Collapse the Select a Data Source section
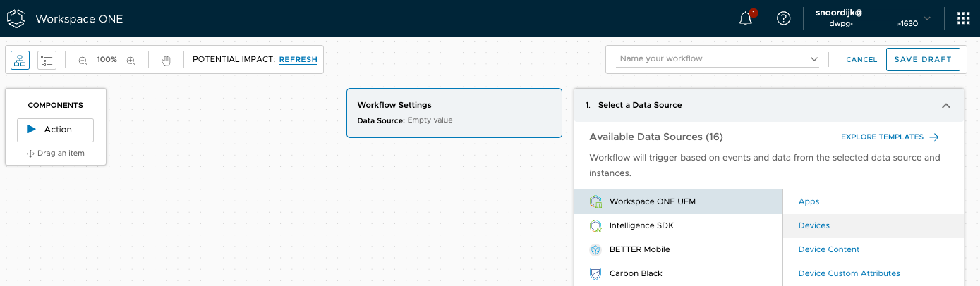The width and height of the screenshot is (980, 286). (945, 106)
